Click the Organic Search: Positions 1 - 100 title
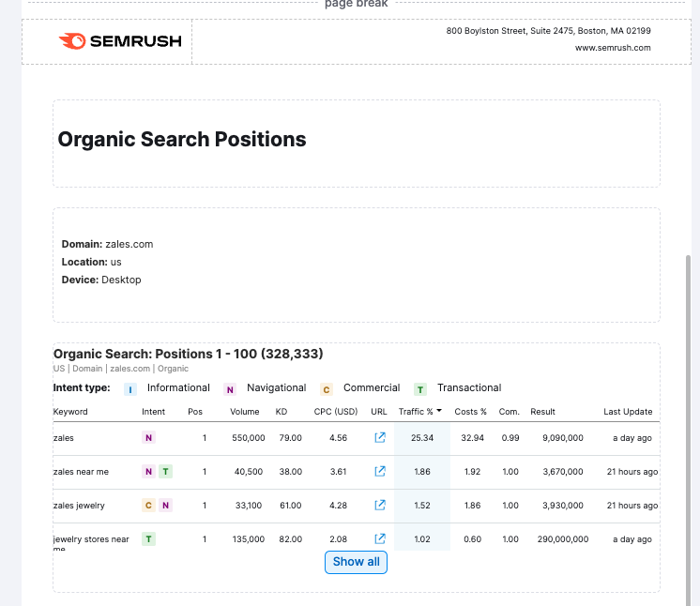 (x=188, y=354)
